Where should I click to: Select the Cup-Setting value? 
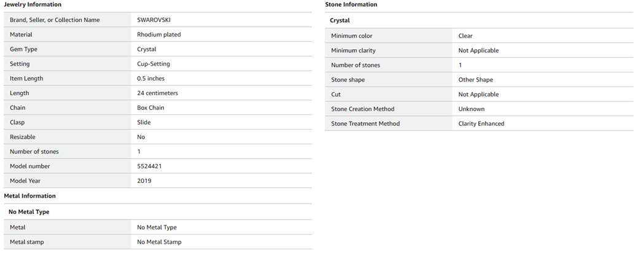pos(153,64)
